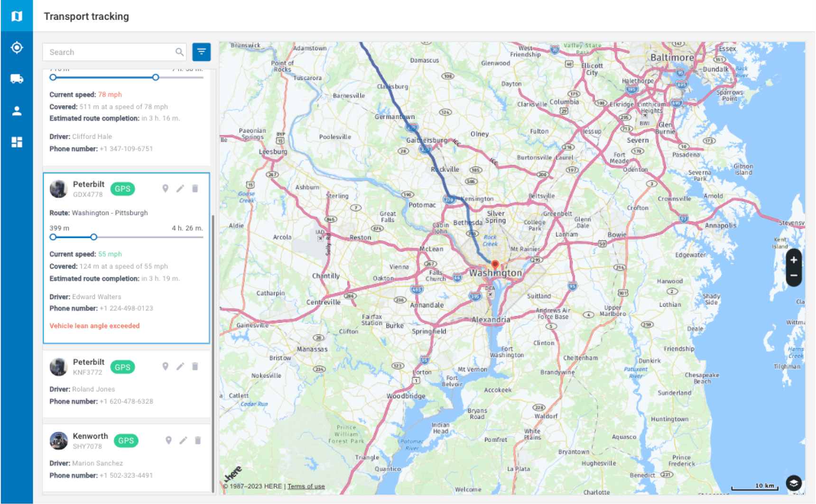The image size is (816, 504).
Task: Edit Peterbilt GDX4778 with the pencil icon
Action: click(x=180, y=188)
